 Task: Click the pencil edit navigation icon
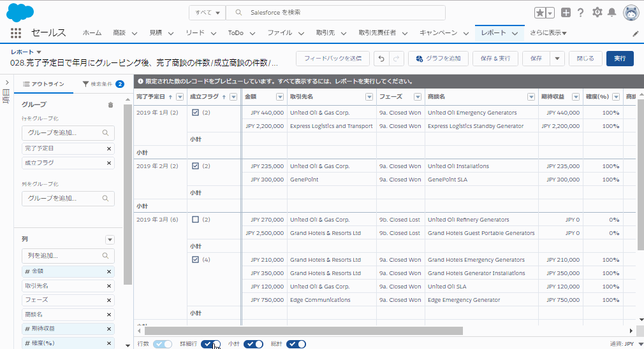coord(636,34)
